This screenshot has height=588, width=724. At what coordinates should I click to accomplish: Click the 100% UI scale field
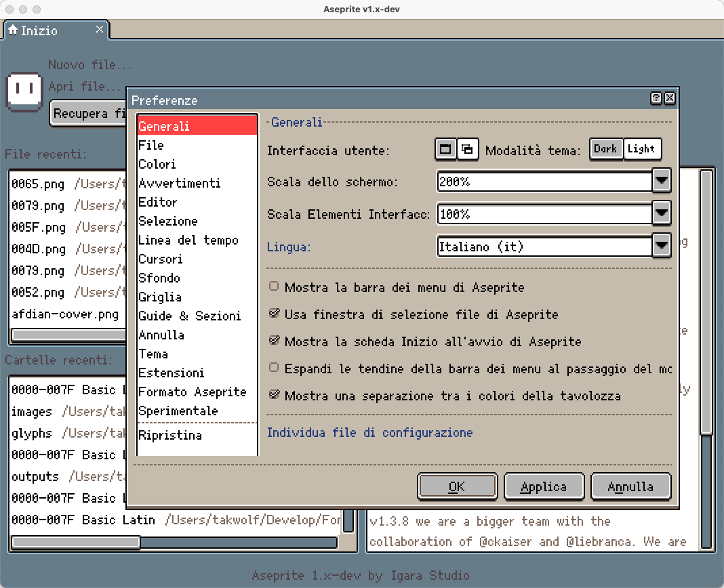(544, 213)
